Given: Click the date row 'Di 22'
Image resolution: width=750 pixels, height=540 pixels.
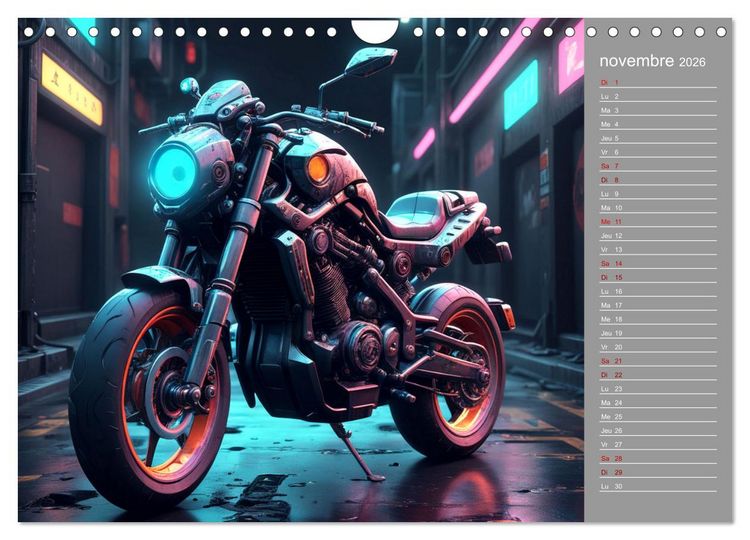Looking at the screenshot, I should point(658,375).
